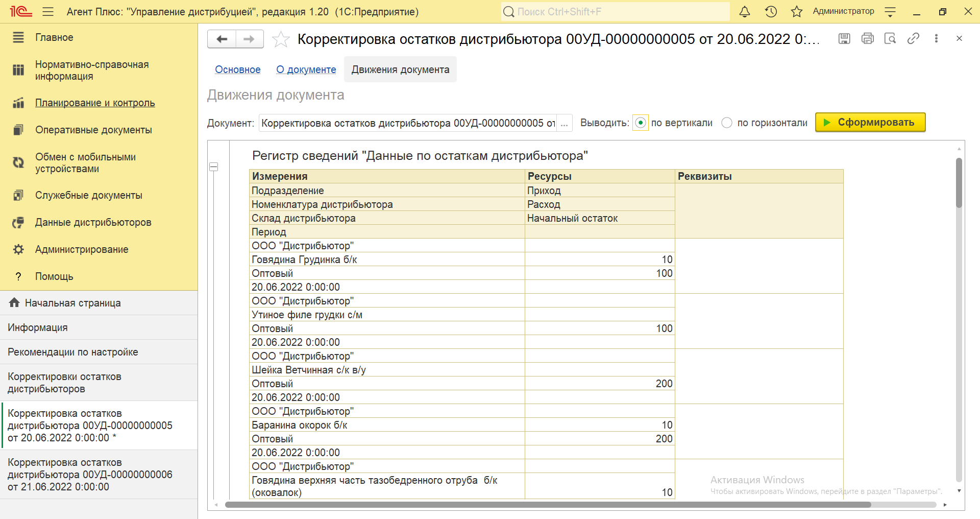
Task: Open Обмен с мобильными устройствами section
Action: click(85, 162)
